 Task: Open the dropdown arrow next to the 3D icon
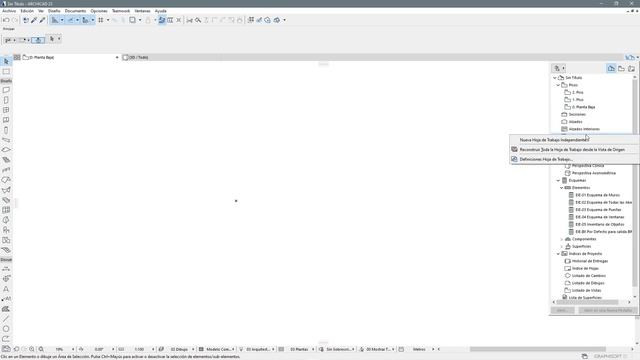pyautogui.click(x=284, y=20)
